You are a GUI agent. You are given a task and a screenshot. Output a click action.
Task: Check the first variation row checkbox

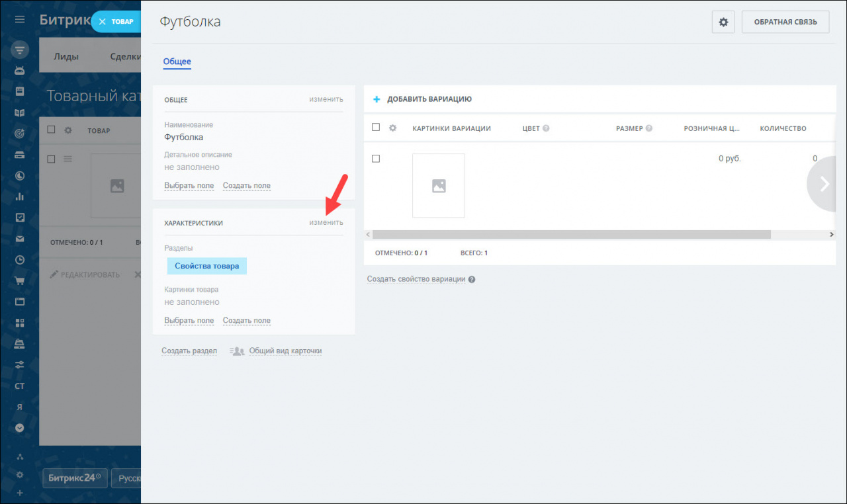(x=376, y=159)
